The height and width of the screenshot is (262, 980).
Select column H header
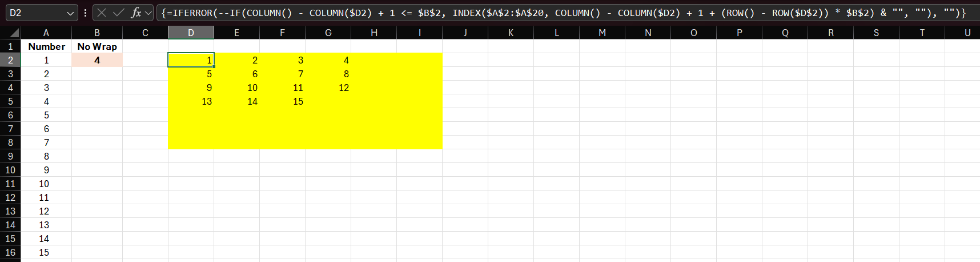373,33
